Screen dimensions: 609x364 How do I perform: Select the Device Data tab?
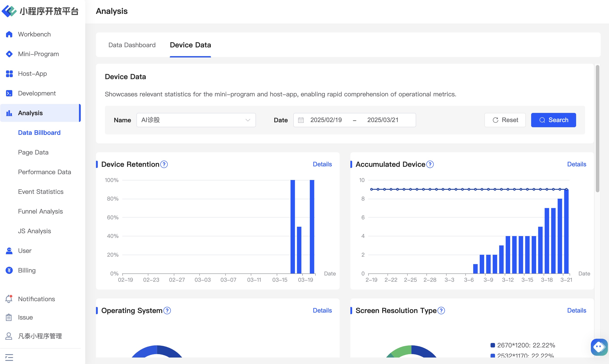[190, 45]
